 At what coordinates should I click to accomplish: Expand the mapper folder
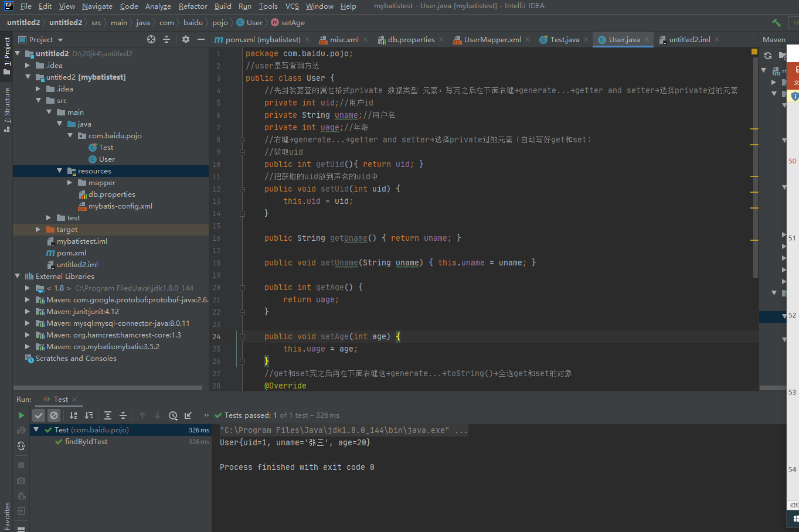click(70, 183)
